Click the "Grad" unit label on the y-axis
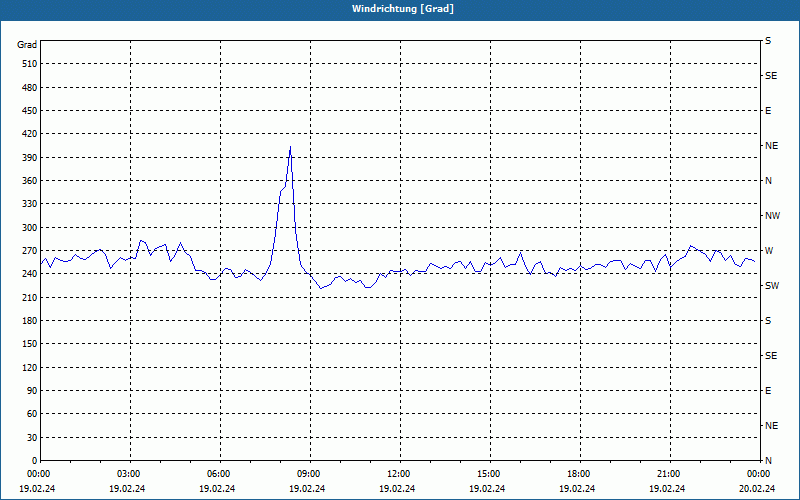The image size is (800, 500). pyautogui.click(x=27, y=45)
